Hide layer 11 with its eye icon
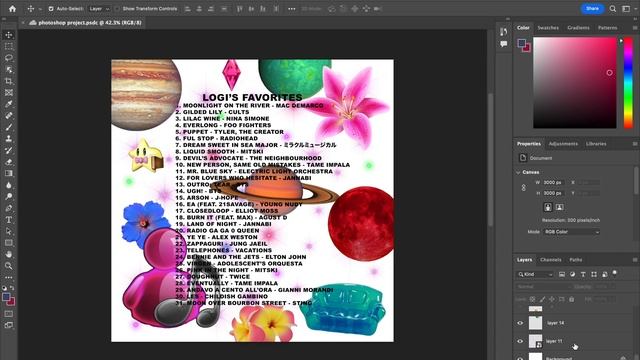This screenshot has width=640, height=360. 520,341
